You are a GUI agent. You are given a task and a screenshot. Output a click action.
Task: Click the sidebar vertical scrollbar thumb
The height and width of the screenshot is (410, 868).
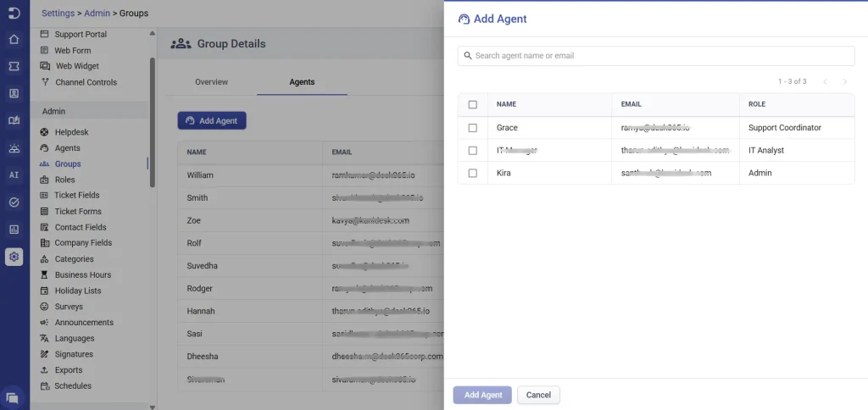[x=153, y=123]
